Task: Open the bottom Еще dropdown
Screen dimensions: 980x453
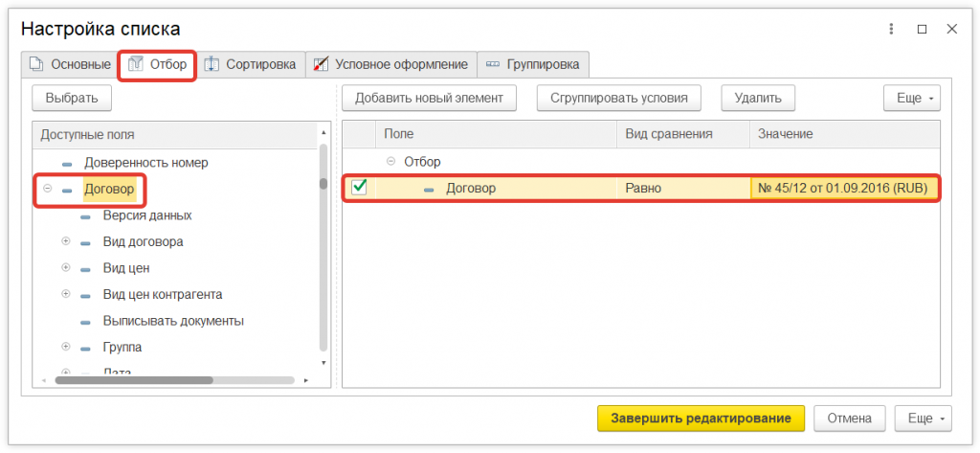Action: point(923,419)
